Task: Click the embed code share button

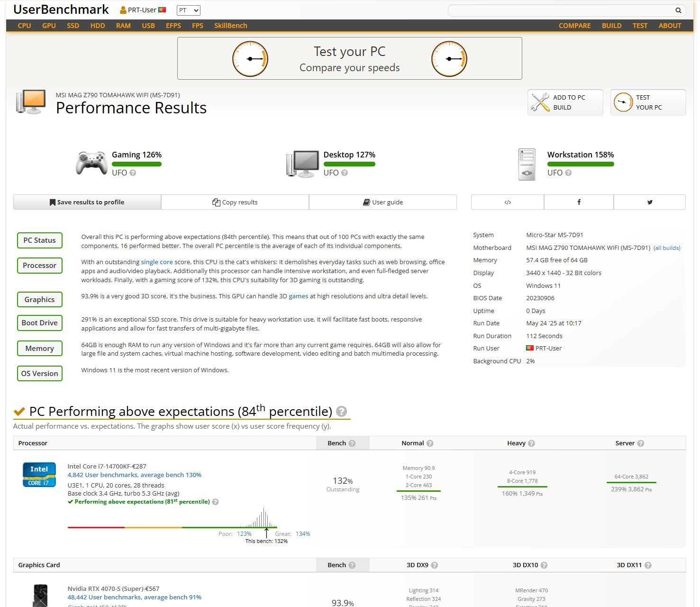Action: tap(508, 202)
